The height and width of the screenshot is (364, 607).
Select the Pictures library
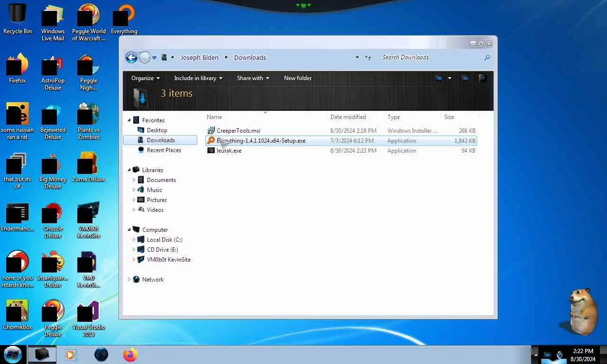click(x=157, y=200)
